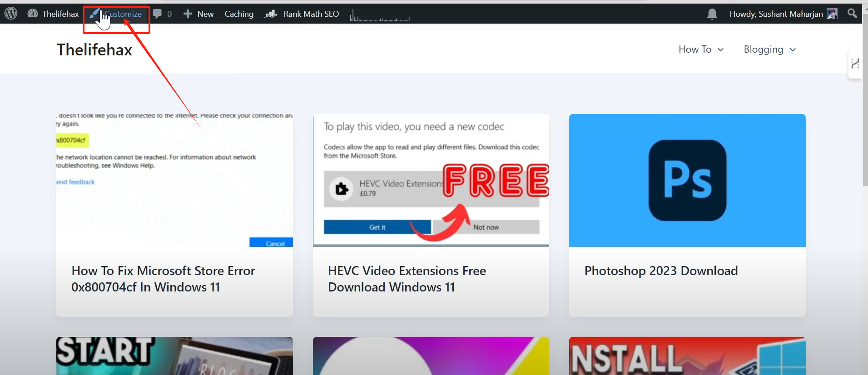
Task: Click the user avatar picture
Action: 832,14
